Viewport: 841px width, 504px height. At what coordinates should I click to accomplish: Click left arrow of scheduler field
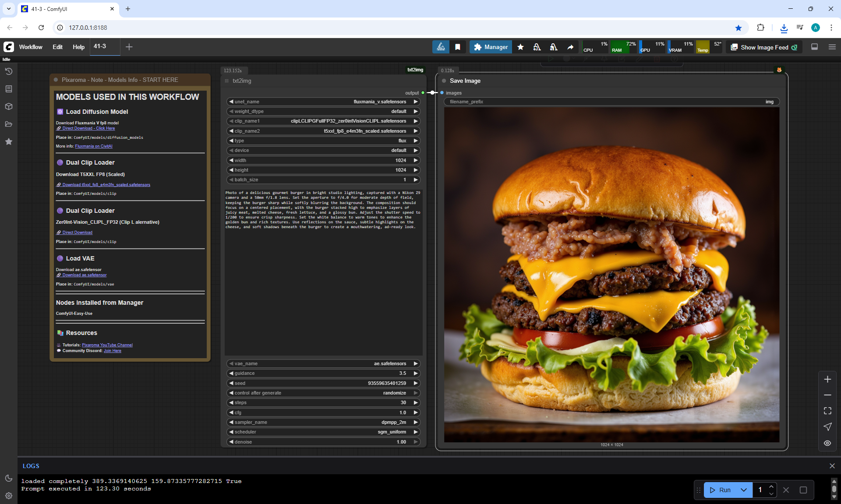point(231,432)
